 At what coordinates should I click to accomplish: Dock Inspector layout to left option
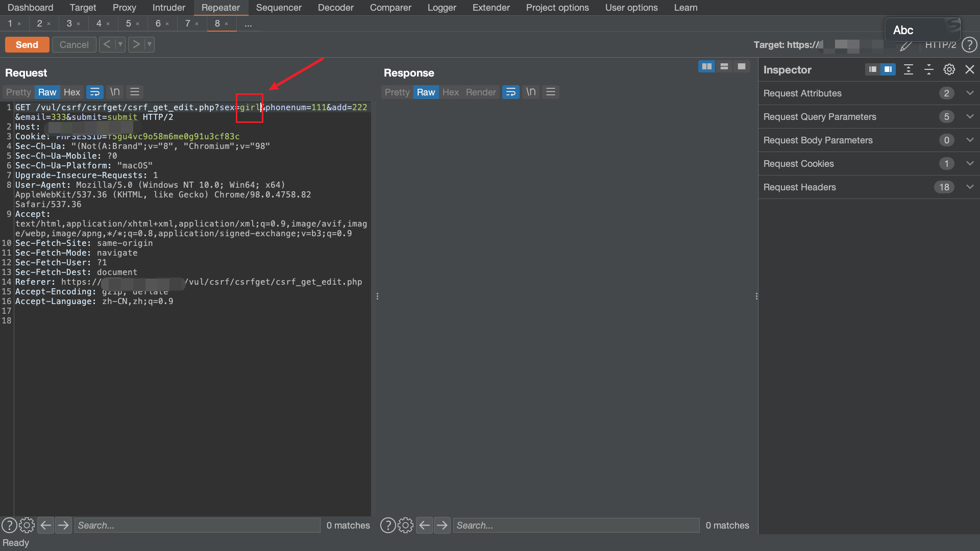(873, 69)
